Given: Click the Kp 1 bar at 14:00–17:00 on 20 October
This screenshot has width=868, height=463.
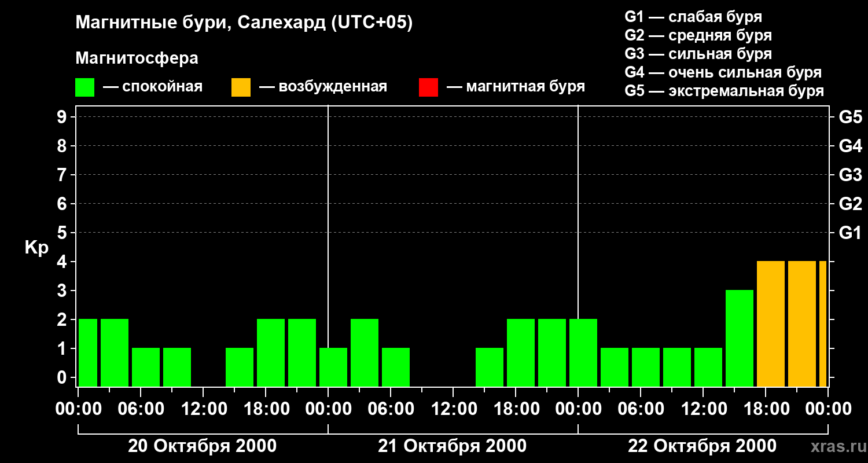Looking at the screenshot, I should point(240,367).
